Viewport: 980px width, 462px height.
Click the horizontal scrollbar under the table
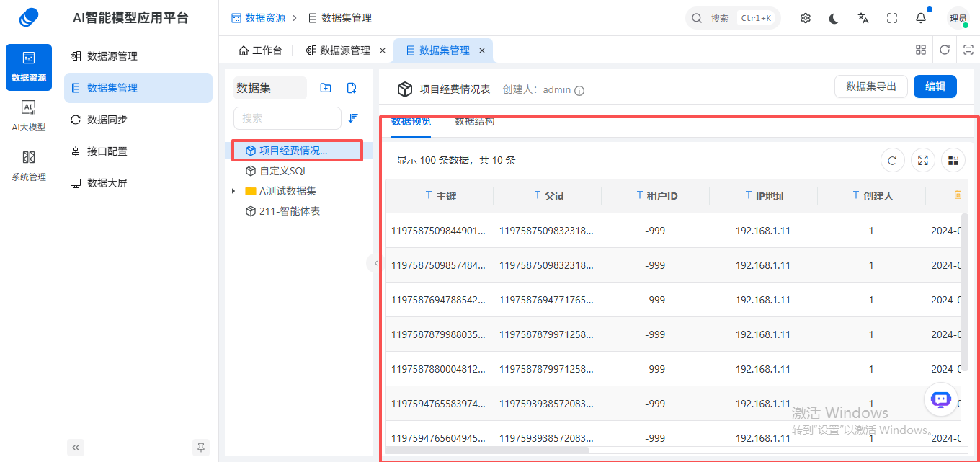[488, 450]
